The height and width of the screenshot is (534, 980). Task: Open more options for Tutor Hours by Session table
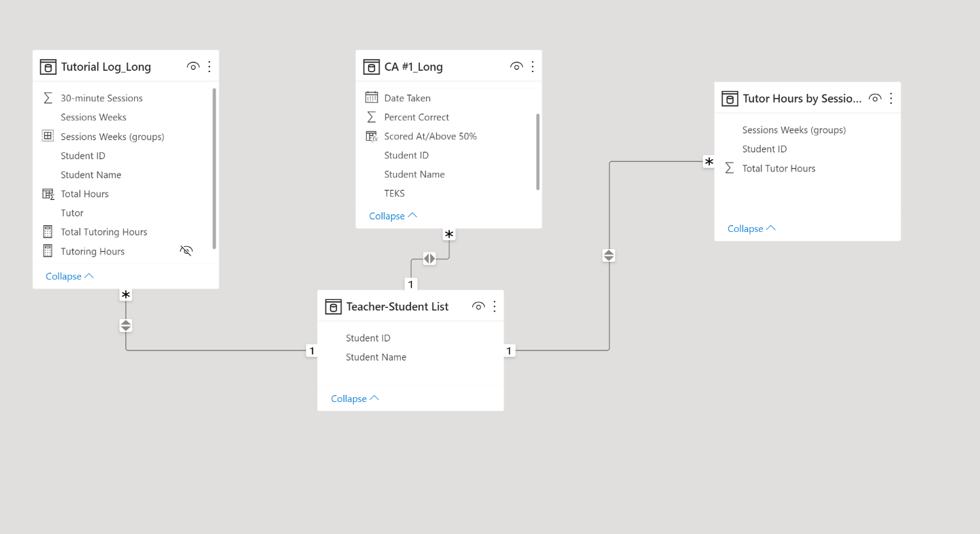(x=892, y=99)
